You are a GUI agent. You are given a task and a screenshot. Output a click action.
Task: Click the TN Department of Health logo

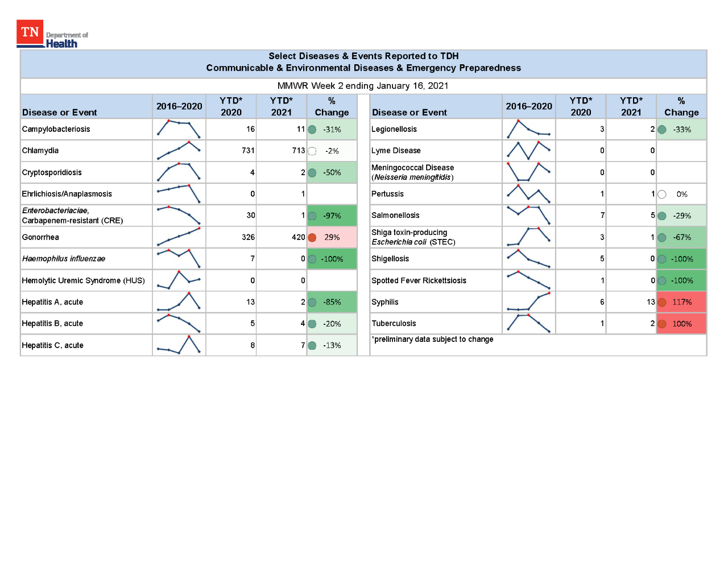[52, 34]
